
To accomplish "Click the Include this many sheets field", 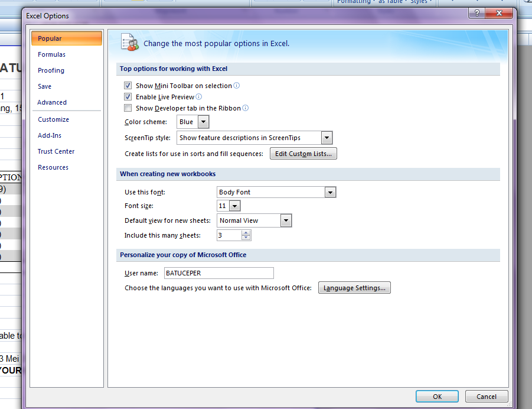I will tap(229, 235).
